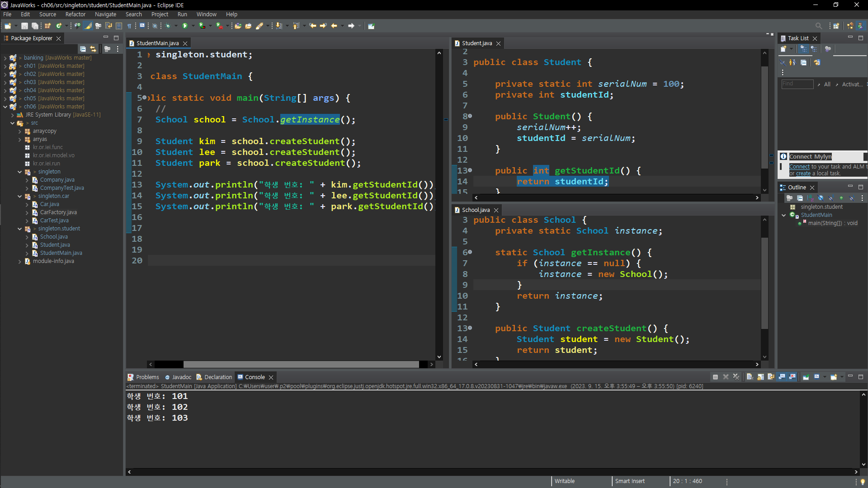This screenshot has height=488, width=868.
Task: Click the green Run button in toolbar
Action: pyautogui.click(x=184, y=26)
